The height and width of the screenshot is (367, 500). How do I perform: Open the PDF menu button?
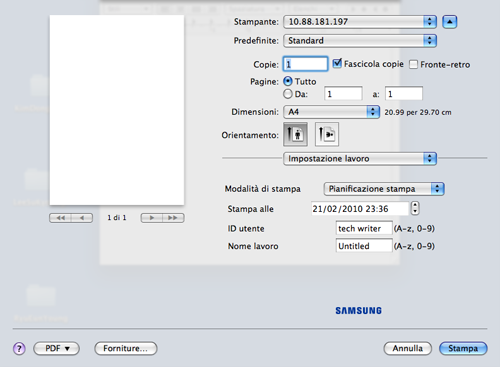click(x=56, y=349)
